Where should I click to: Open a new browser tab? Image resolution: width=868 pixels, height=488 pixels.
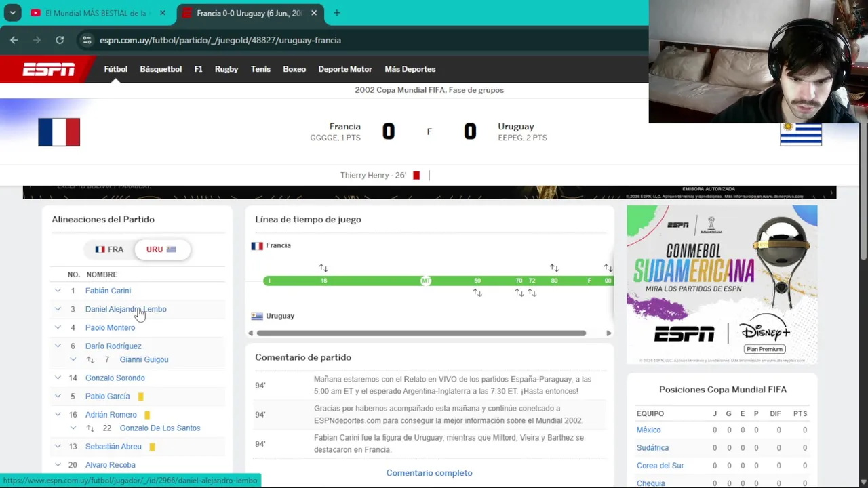[x=336, y=13]
